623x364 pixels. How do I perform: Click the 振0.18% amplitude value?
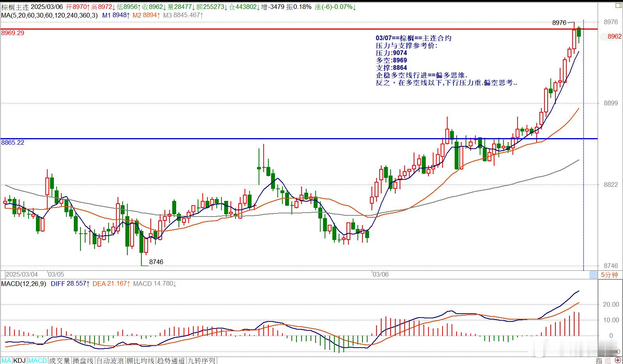pyautogui.click(x=299, y=7)
